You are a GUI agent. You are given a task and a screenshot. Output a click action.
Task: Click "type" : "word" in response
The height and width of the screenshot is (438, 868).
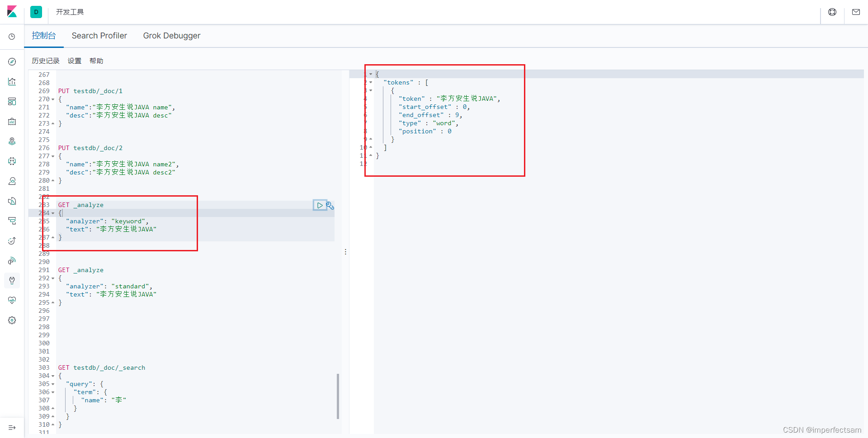click(429, 123)
